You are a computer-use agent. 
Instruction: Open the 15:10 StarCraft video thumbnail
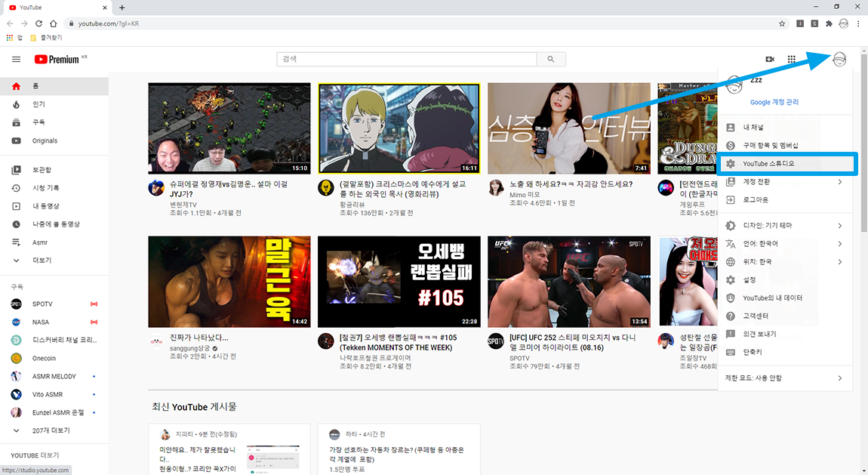click(x=229, y=128)
